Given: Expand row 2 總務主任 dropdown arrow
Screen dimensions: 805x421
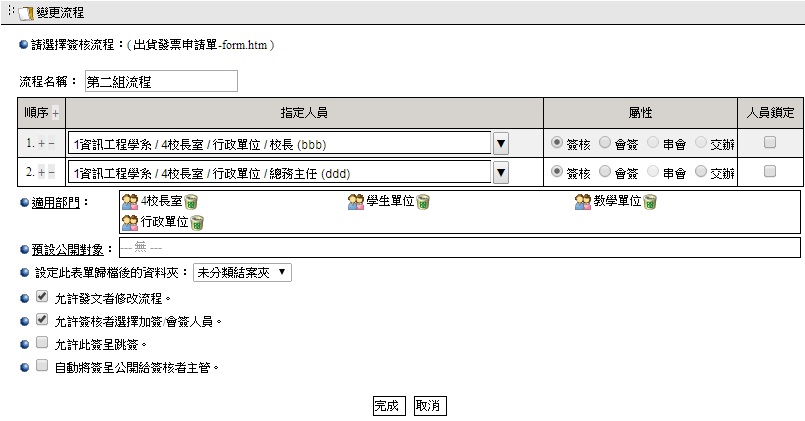Looking at the screenshot, I should pyautogui.click(x=501, y=173).
